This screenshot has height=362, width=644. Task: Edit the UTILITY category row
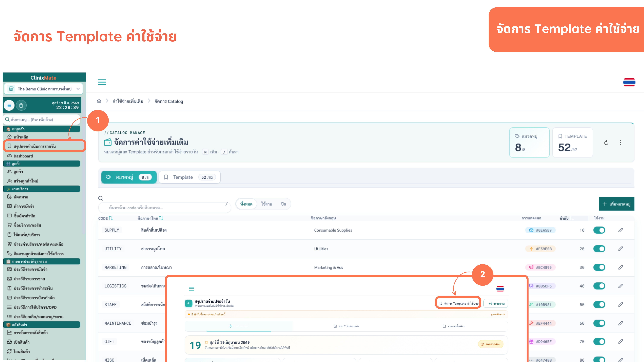[620, 249]
